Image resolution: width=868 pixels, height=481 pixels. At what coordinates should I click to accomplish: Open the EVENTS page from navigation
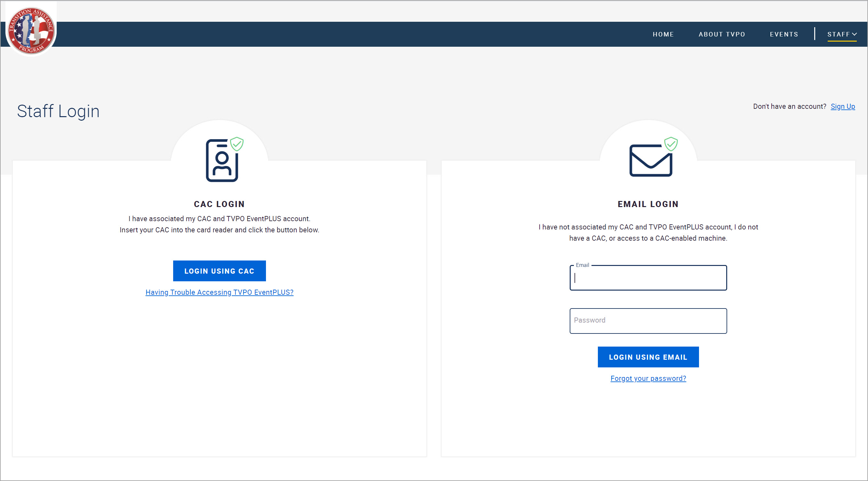click(x=784, y=34)
